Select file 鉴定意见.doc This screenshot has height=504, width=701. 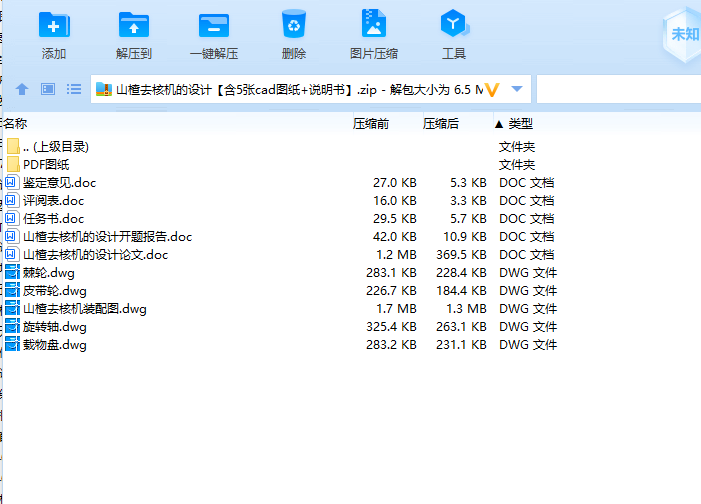(x=59, y=182)
